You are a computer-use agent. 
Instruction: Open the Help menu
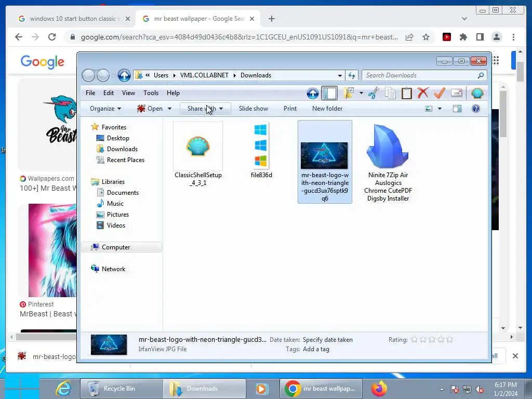[x=173, y=93]
